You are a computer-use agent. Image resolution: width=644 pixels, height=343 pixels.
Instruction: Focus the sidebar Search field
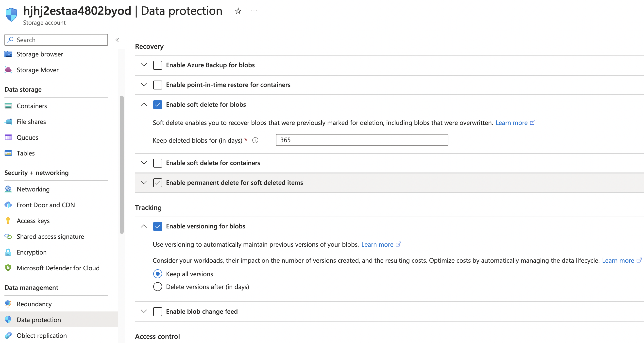56,40
